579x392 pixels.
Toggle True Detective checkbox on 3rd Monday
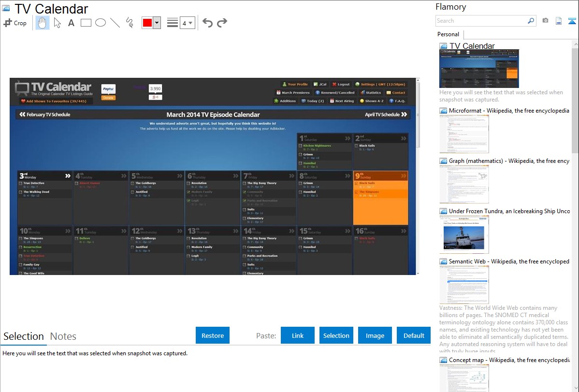coord(21,183)
